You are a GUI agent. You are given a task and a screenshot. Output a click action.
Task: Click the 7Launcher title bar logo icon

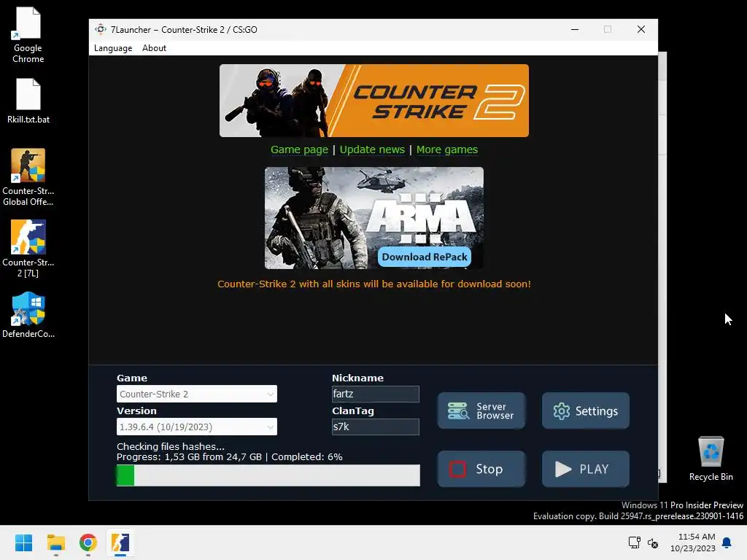click(100, 29)
